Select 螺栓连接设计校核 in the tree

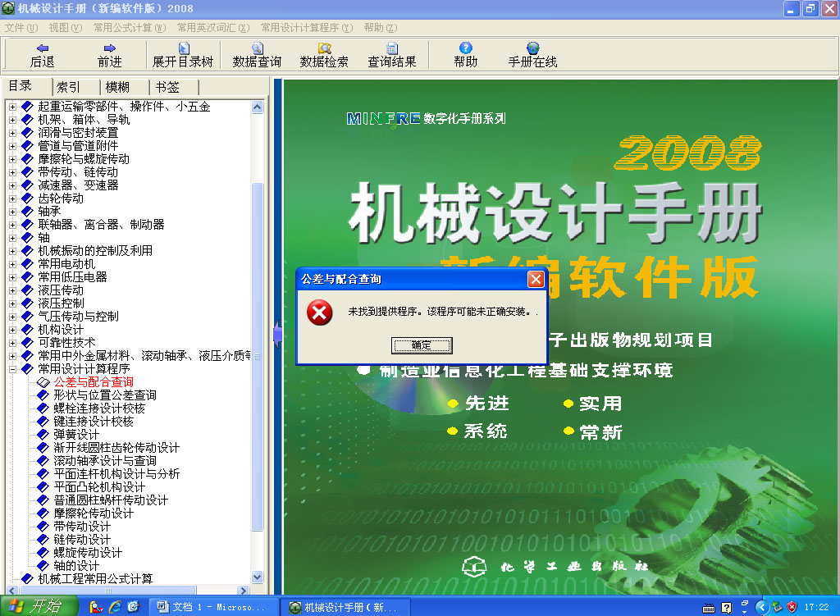point(99,408)
